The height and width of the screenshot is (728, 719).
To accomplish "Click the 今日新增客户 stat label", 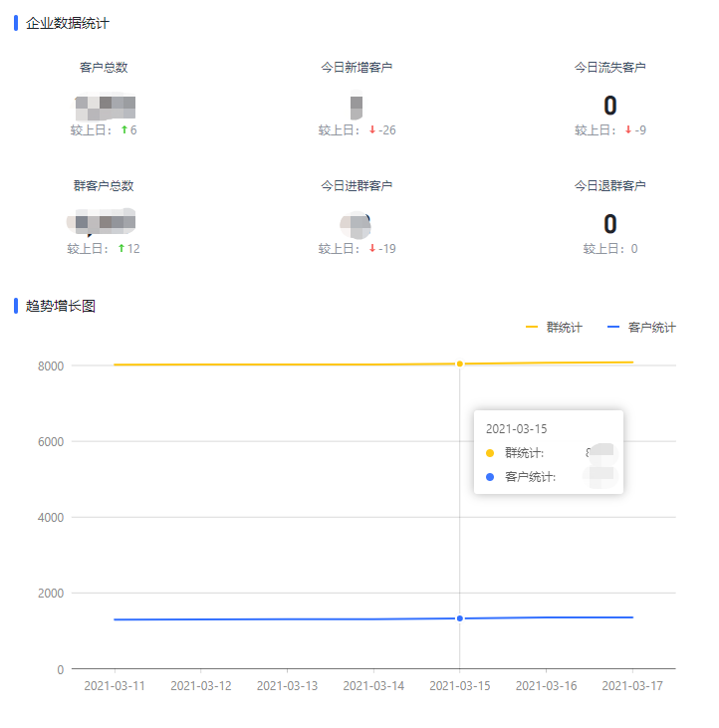I will click(357, 68).
